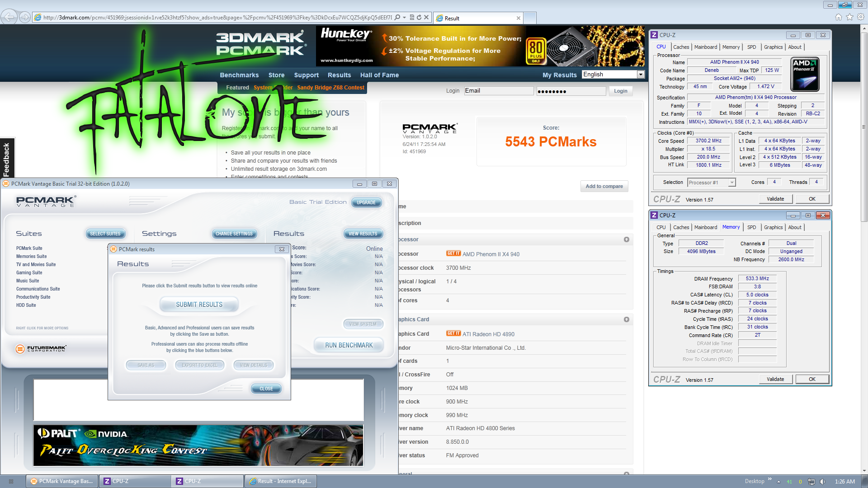Open the Processor #1 selection dropdown in CPU-Z
The width and height of the screenshot is (868, 488).
point(712,183)
